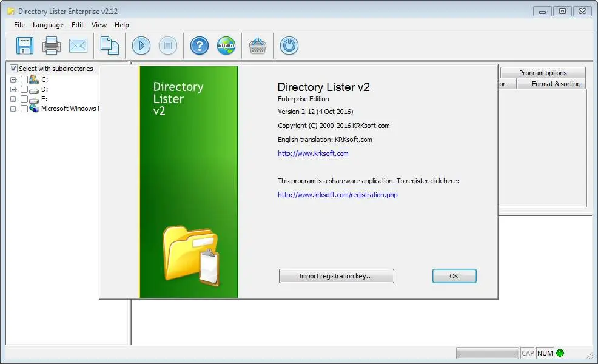The width and height of the screenshot is (598, 364).
Task: Open the Language menu
Action: click(x=48, y=25)
